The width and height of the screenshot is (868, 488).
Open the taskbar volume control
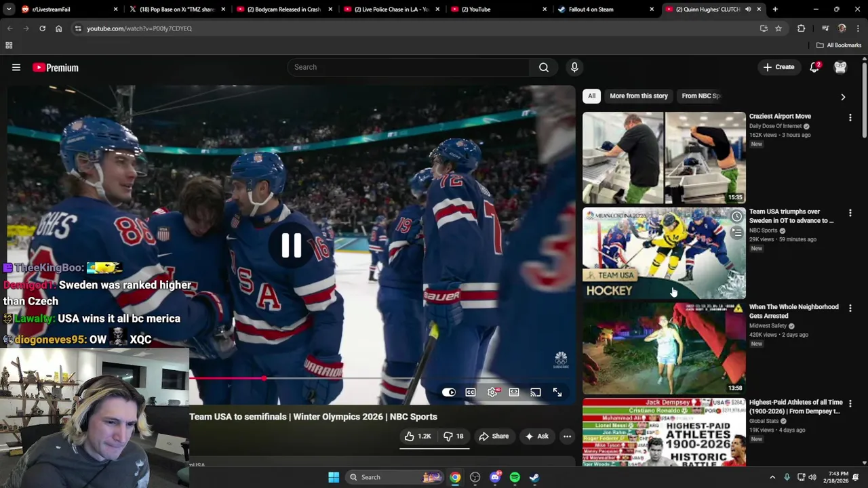tap(812, 477)
